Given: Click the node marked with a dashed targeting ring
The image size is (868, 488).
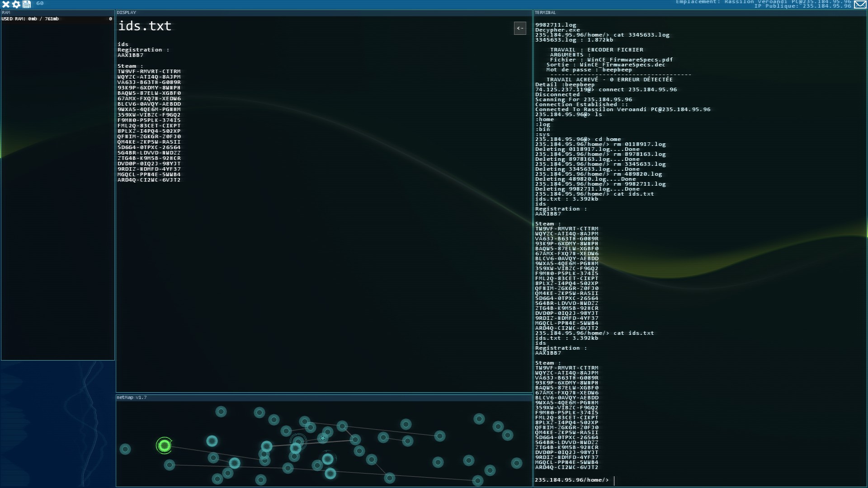Looking at the screenshot, I should coord(298,441).
